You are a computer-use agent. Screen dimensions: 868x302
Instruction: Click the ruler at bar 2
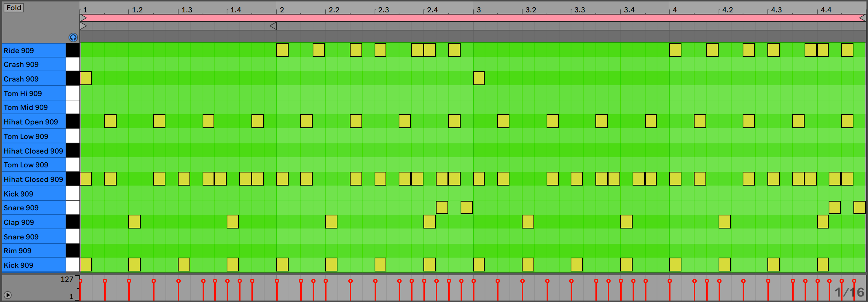click(x=282, y=10)
